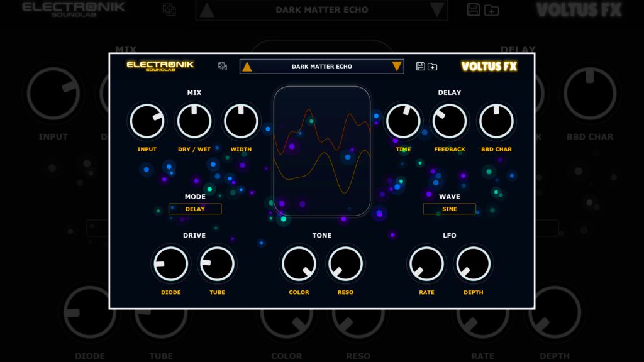Load a preset with the folder icon
The image size is (644, 362).
(x=433, y=66)
